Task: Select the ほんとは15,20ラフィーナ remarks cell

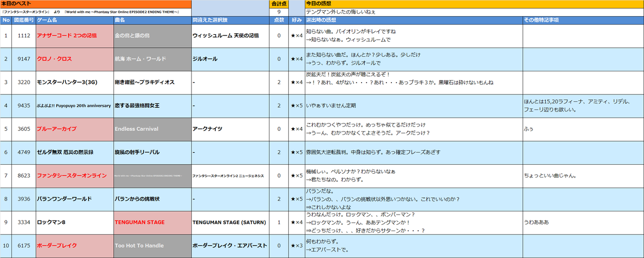Action: point(583,106)
